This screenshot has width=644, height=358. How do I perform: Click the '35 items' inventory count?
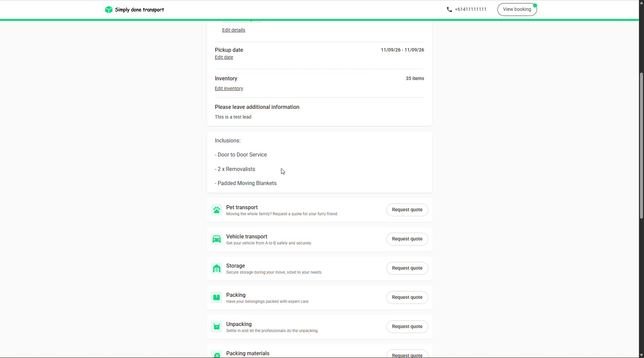pyautogui.click(x=415, y=79)
